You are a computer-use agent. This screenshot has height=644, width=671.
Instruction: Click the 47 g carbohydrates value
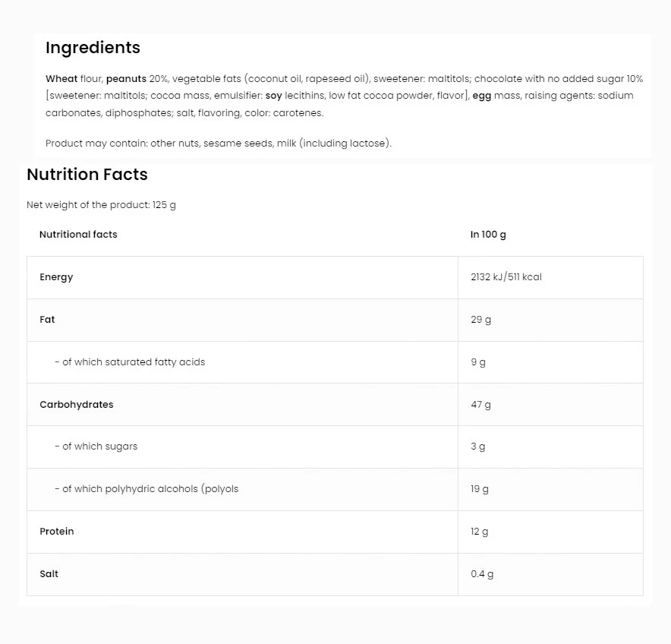[x=480, y=405]
